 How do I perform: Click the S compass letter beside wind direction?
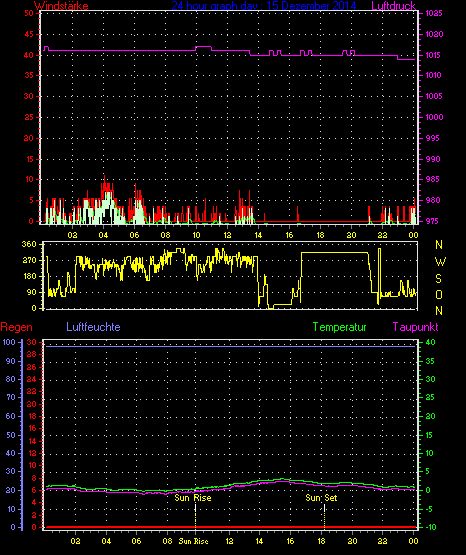coord(438,279)
